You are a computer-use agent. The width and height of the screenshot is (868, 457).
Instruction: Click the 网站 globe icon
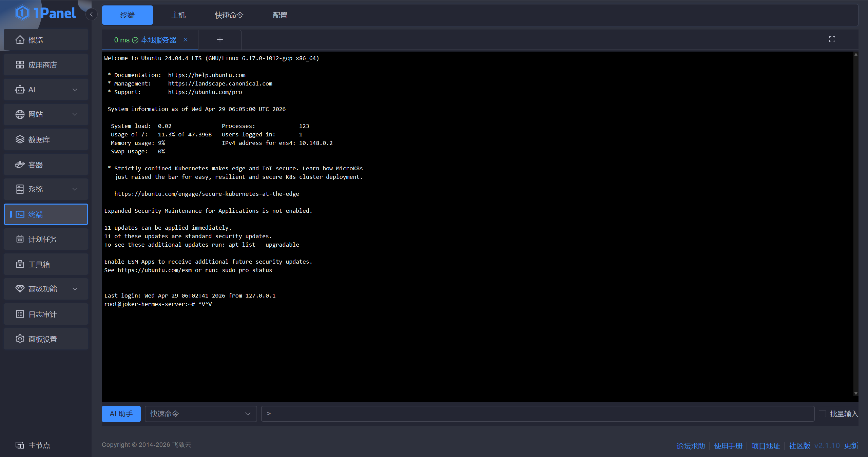point(20,114)
